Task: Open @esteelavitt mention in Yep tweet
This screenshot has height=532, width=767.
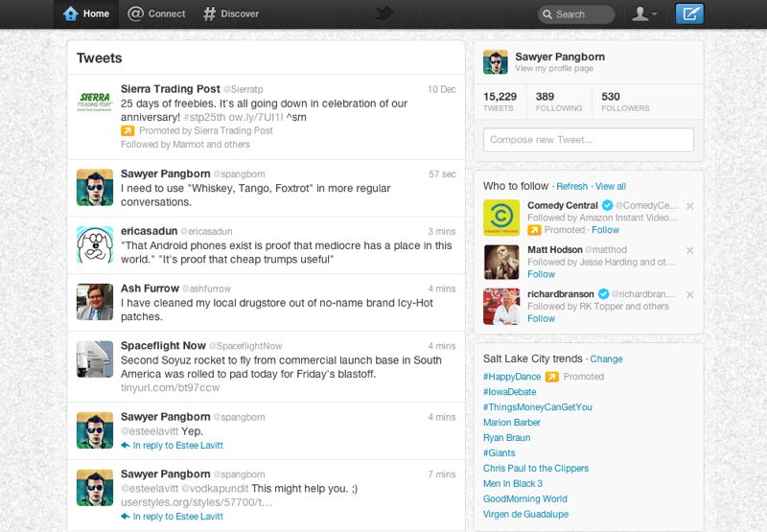Action: 150,431
